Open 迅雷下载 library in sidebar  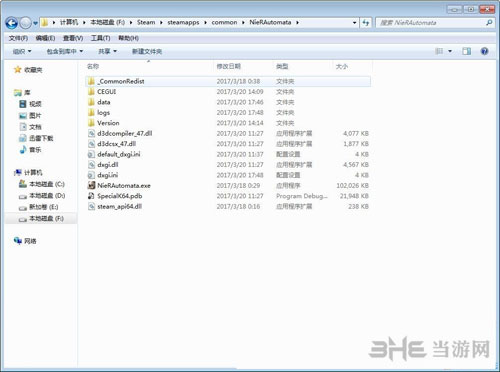pyautogui.click(x=36, y=138)
